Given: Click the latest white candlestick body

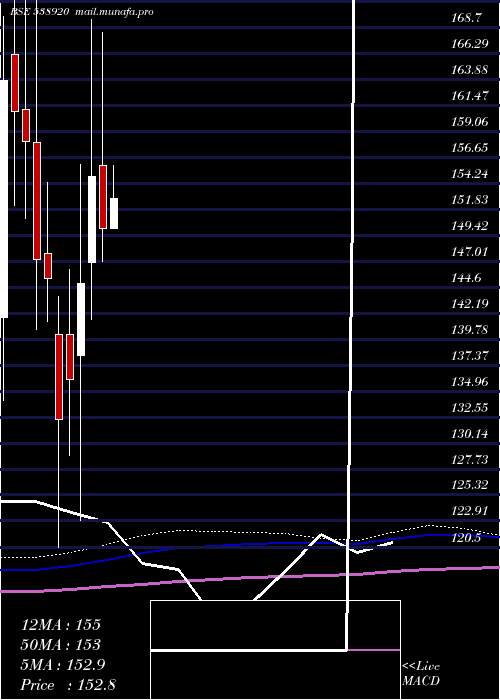Looking at the screenshot, I should click(x=114, y=213).
